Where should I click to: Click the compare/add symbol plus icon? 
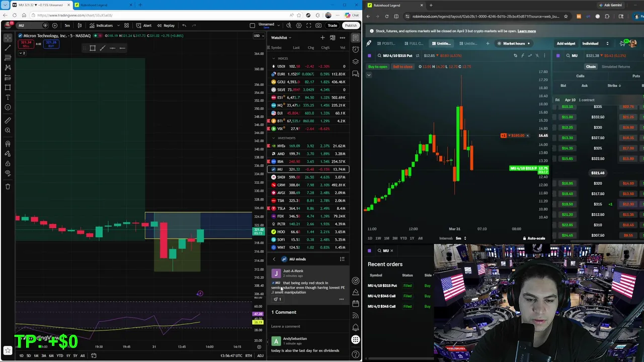point(55,25)
